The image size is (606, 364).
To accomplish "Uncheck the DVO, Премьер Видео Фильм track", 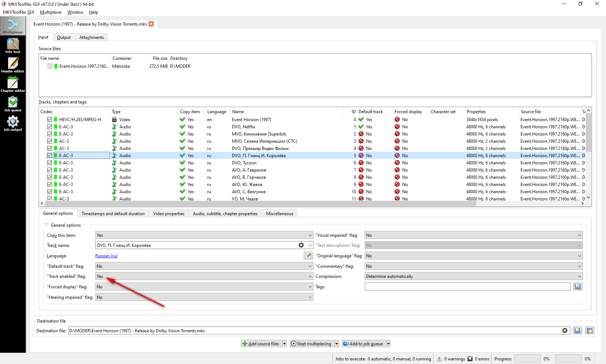I will (x=49, y=148).
